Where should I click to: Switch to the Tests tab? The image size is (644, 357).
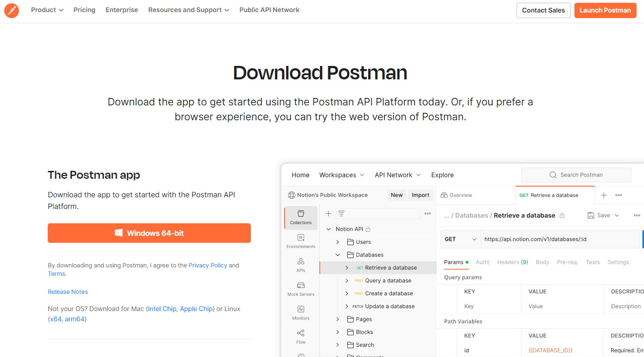[x=593, y=262]
